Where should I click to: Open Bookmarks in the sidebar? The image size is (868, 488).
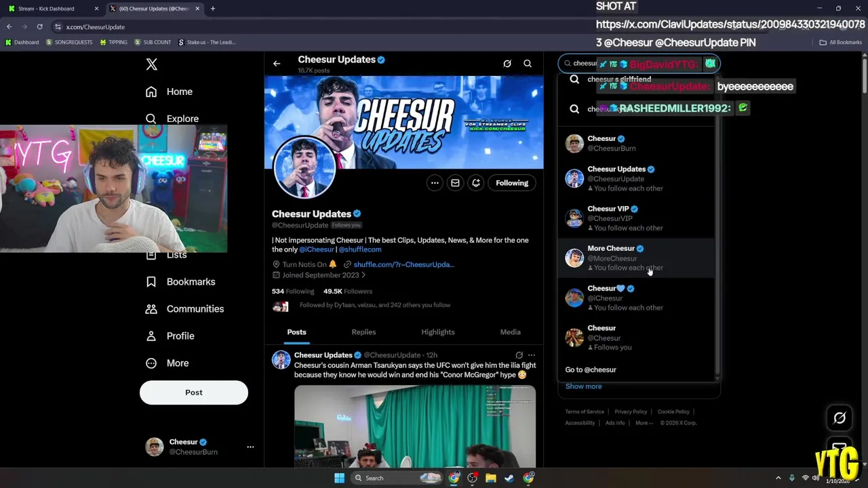point(180,282)
